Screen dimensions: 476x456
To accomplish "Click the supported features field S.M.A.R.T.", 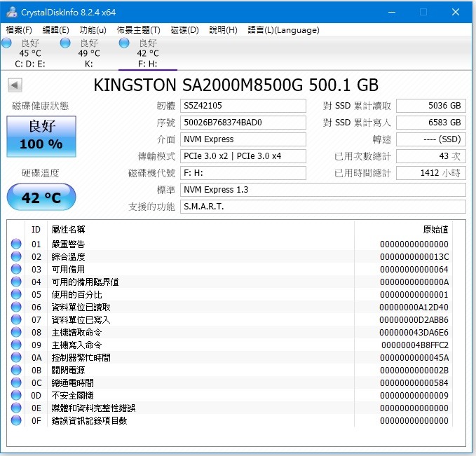I will [323, 207].
